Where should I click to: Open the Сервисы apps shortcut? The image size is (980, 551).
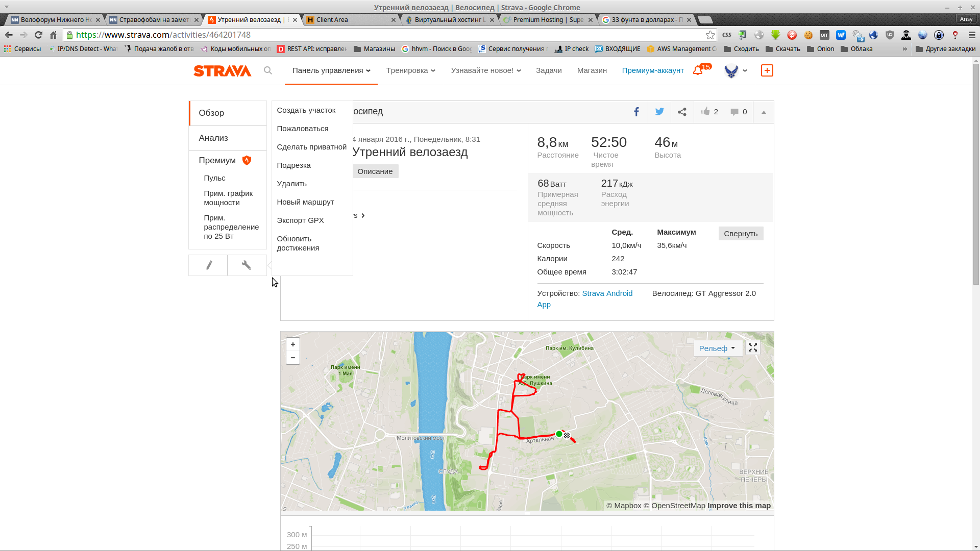22,49
